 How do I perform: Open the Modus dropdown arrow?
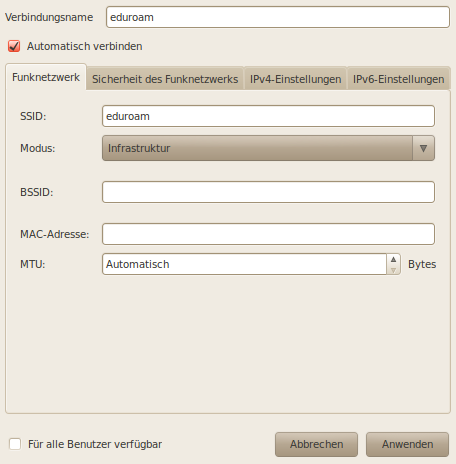(423, 148)
